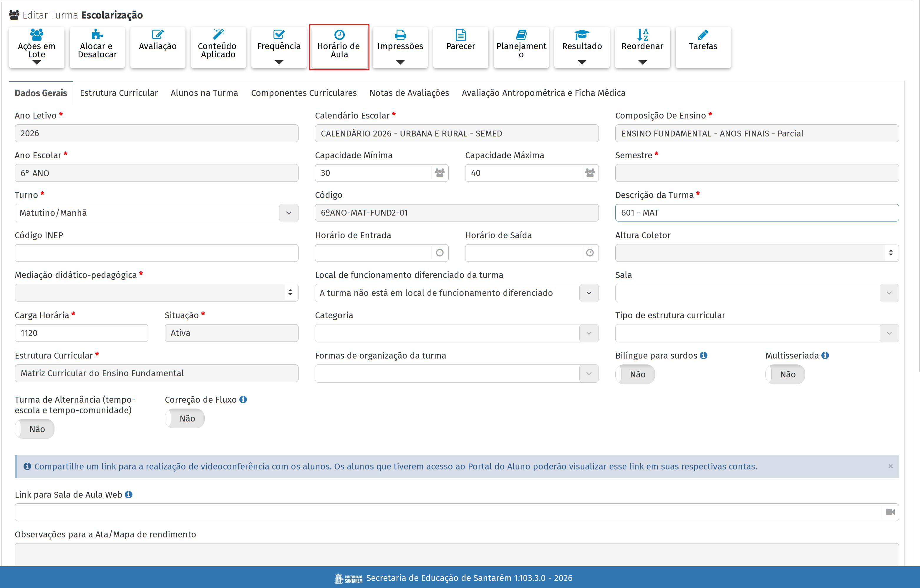The image size is (920, 588).
Task: Click clock icon in Horário de Entrada
Action: coord(439,253)
